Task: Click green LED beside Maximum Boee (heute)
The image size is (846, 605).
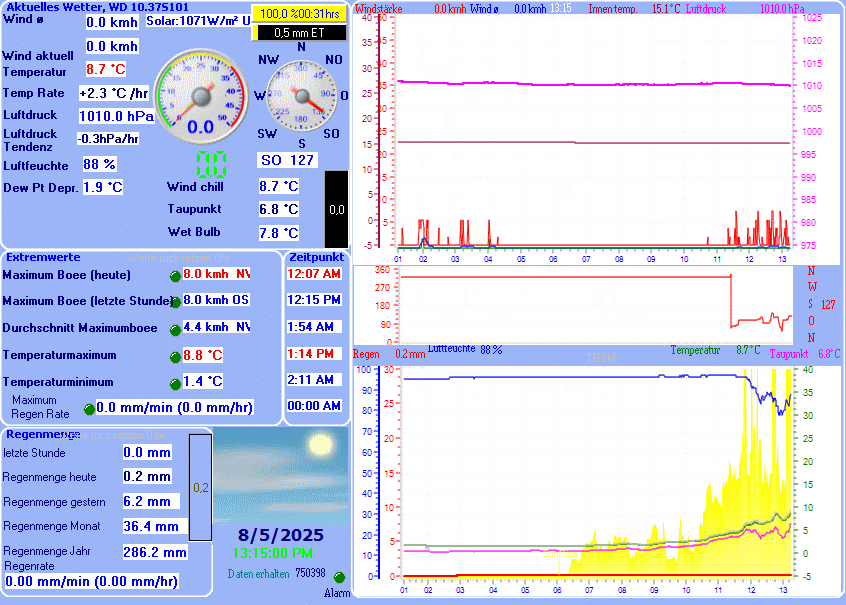Action: [x=175, y=275]
